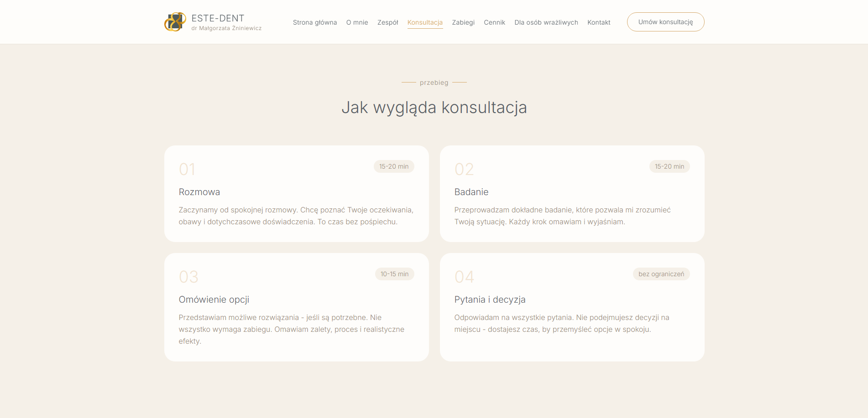Click the Jak wygląda konsultacja heading
This screenshot has height=418, width=868.
pyautogui.click(x=434, y=108)
